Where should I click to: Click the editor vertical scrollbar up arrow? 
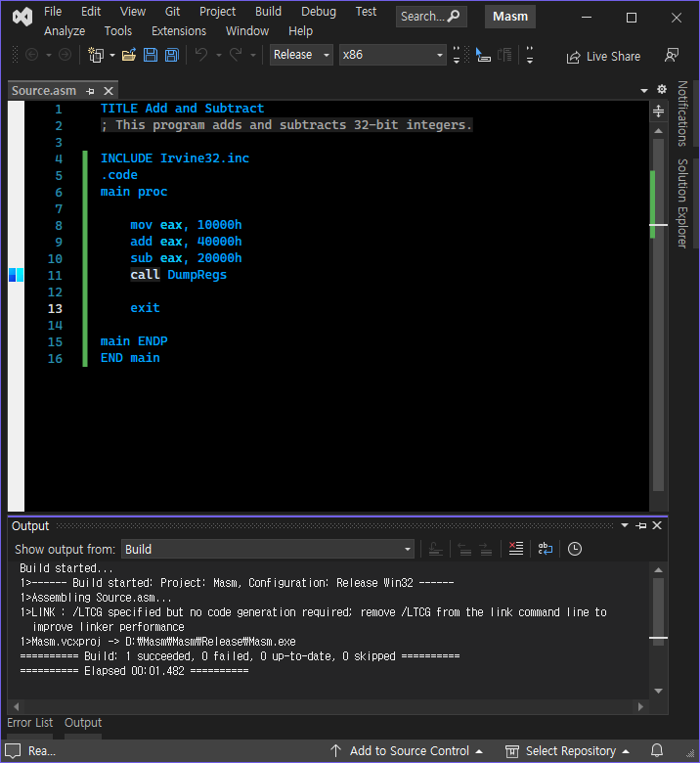click(658, 131)
